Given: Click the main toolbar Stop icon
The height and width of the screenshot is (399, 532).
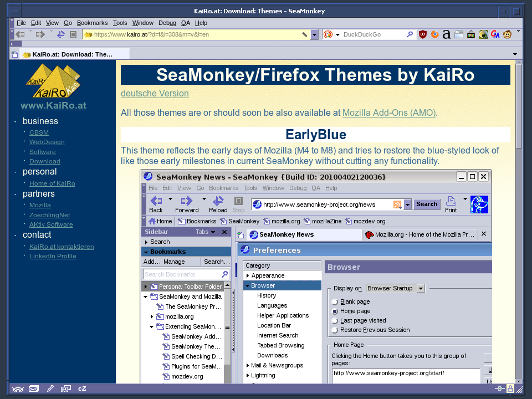Looking at the screenshot, I should click(73, 34).
